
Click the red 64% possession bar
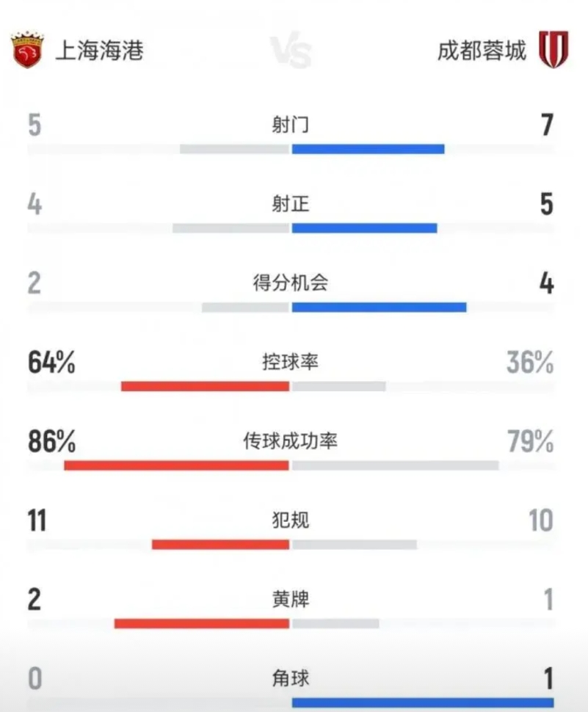click(x=206, y=386)
